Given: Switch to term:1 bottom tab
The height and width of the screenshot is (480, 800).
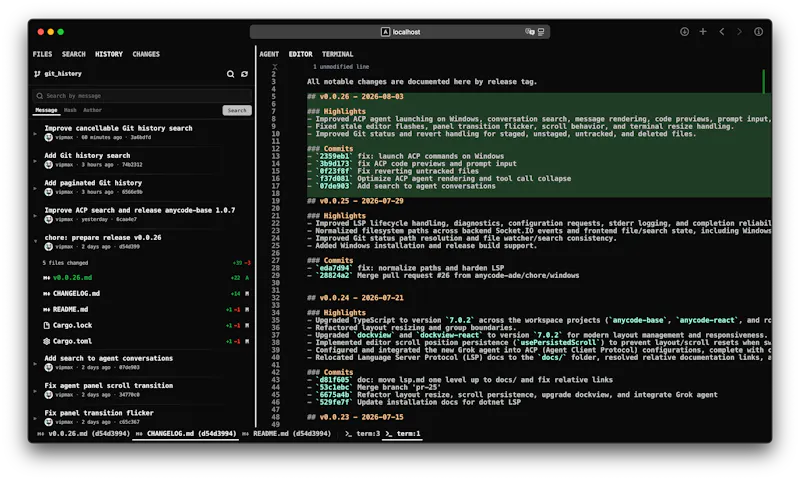Looking at the screenshot, I should [x=403, y=434].
